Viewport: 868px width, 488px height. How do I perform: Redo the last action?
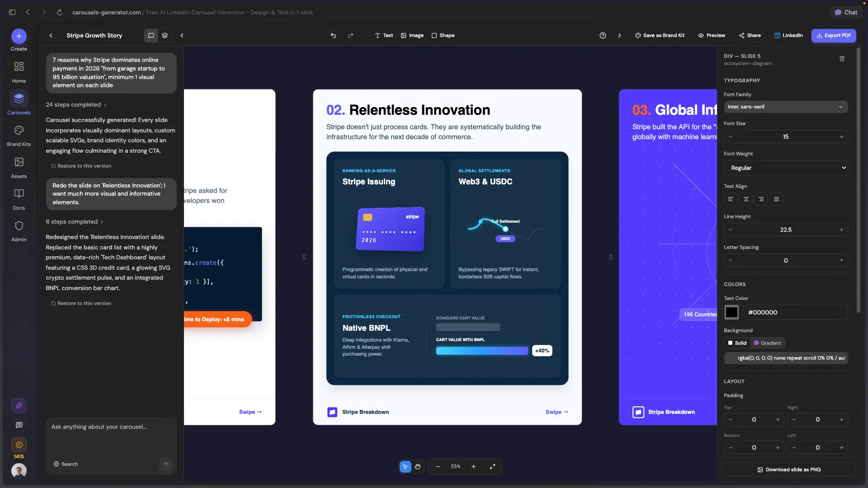pos(350,36)
